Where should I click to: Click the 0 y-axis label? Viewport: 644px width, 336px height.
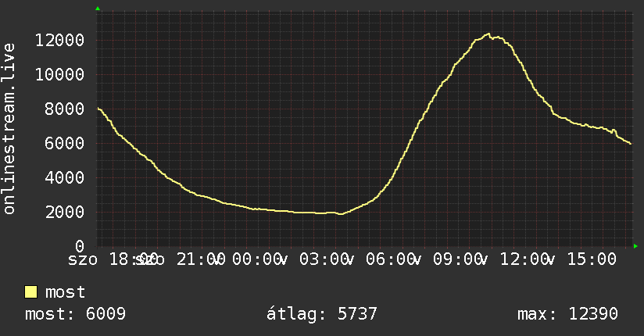coord(80,246)
